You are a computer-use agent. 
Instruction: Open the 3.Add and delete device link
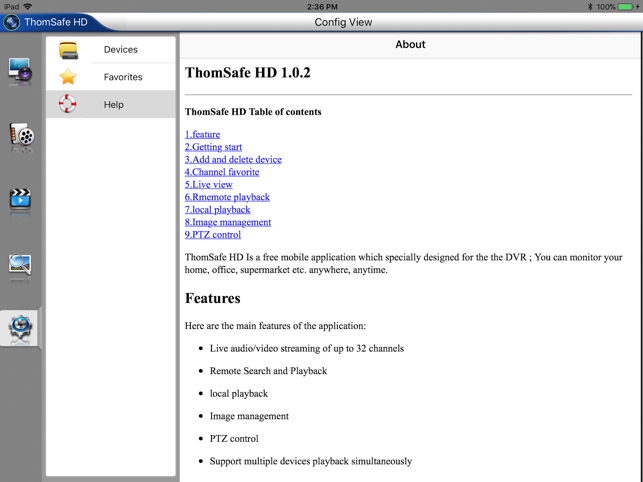point(233,160)
